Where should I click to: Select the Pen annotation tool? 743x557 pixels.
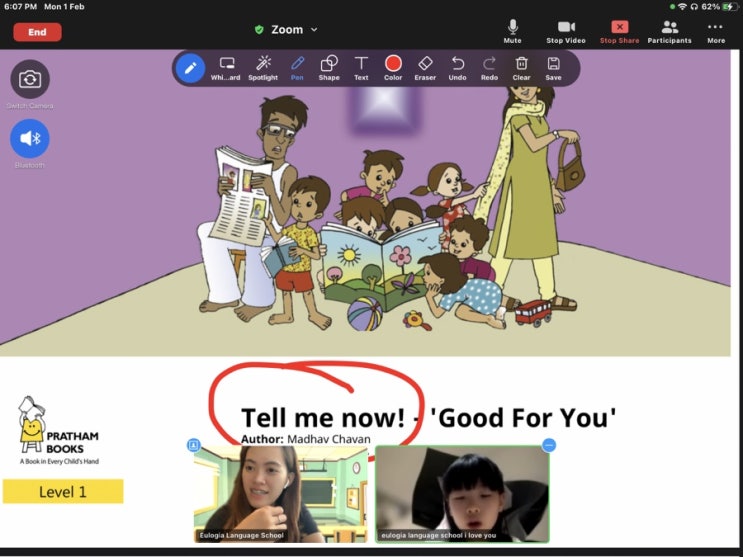pyautogui.click(x=297, y=69)
